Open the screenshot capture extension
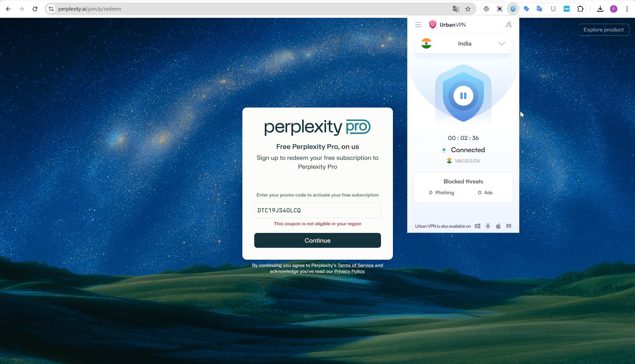This screenshot has width=635, height=364. click(x=500, y=9)
